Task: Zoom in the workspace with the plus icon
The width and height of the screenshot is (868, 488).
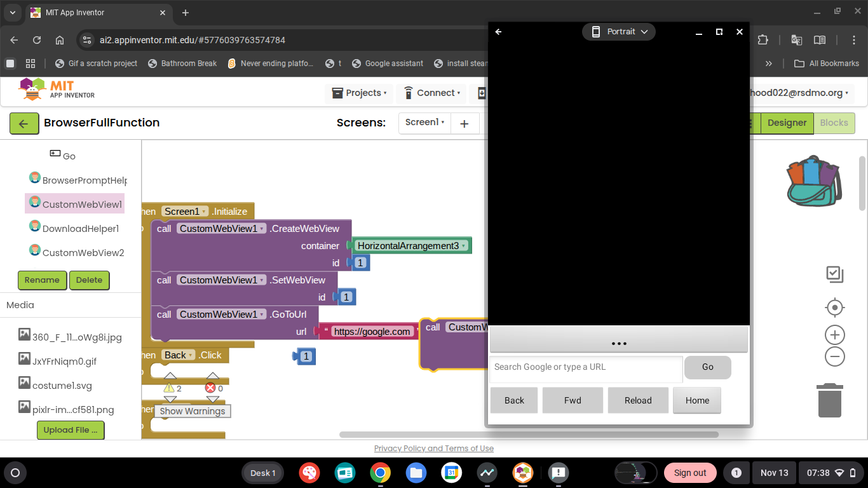Action: click(x=834, y=335)
